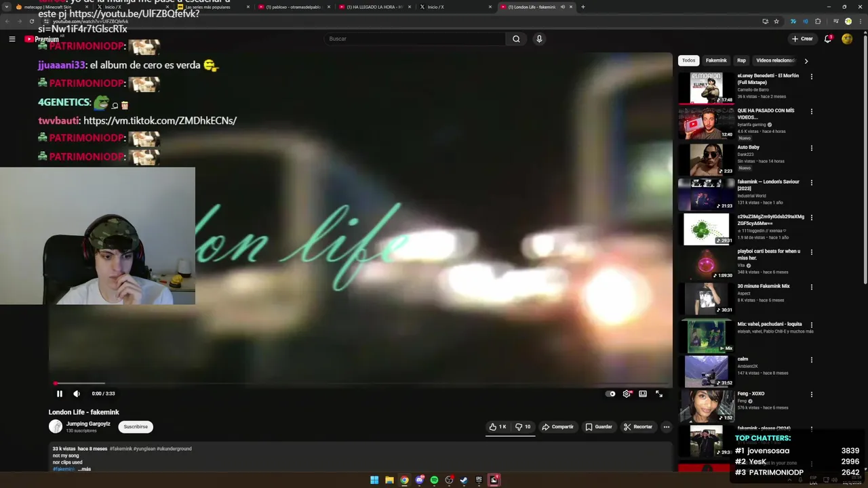Open options menu for 30 minute Fakemink Mix

(x=811, y=287)
